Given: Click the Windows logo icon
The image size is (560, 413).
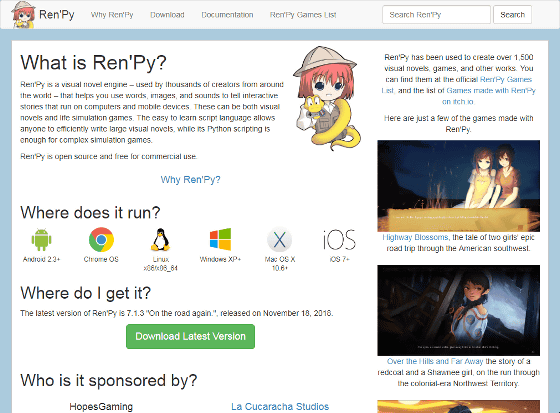Looking at the screenshot, I should (220, 239).
